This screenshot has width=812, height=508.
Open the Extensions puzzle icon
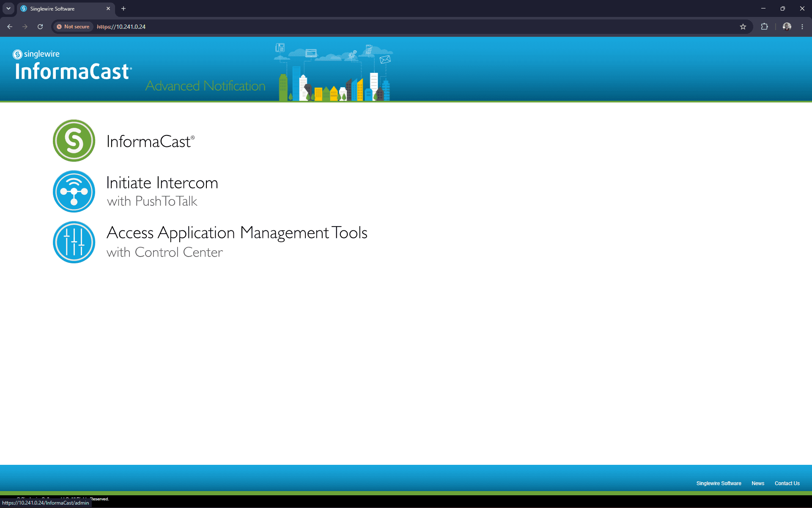pyautogui.click(x=764, y=27)
